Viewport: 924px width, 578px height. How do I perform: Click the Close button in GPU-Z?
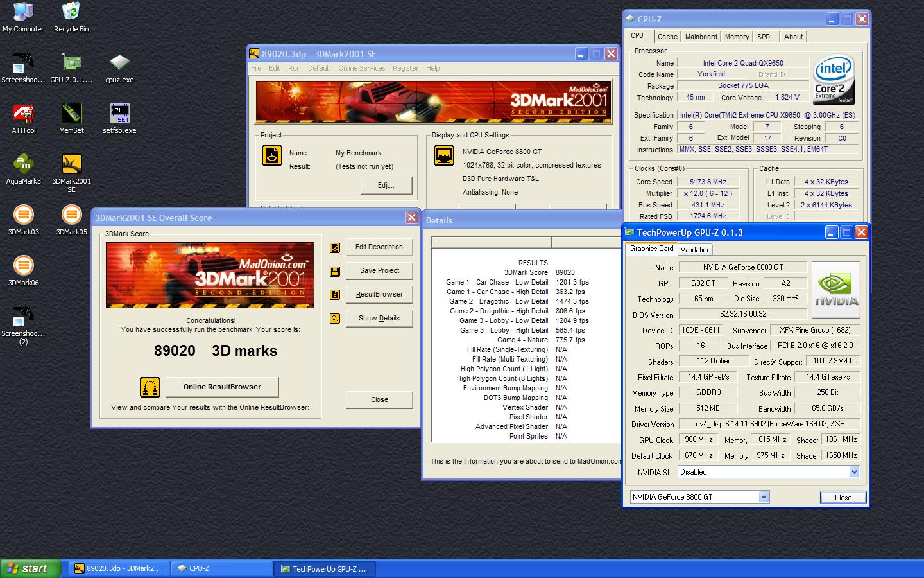[x=843, y=497]
